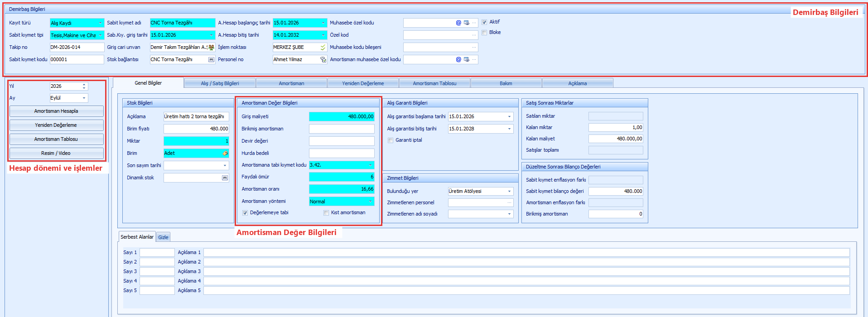Open ellipsis lookup for Muhasebe kodu bileşeni
868x317 pixels.
coord(474,47)
